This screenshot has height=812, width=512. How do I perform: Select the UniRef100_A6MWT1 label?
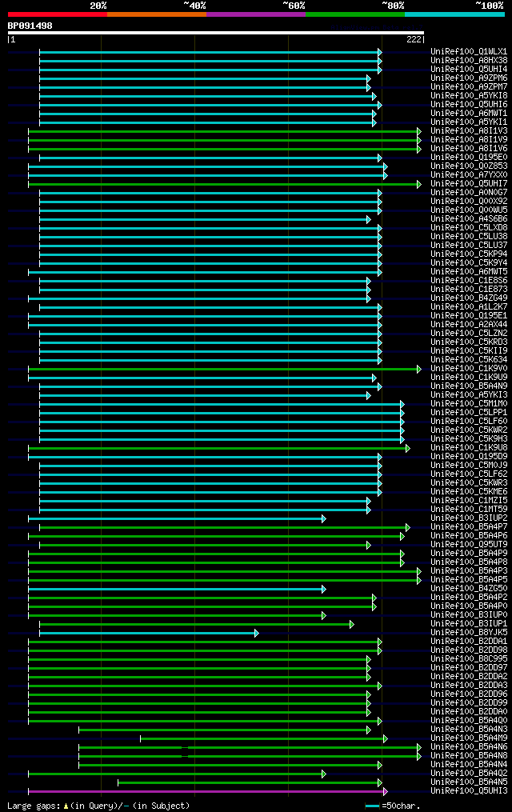pos(469,114)
